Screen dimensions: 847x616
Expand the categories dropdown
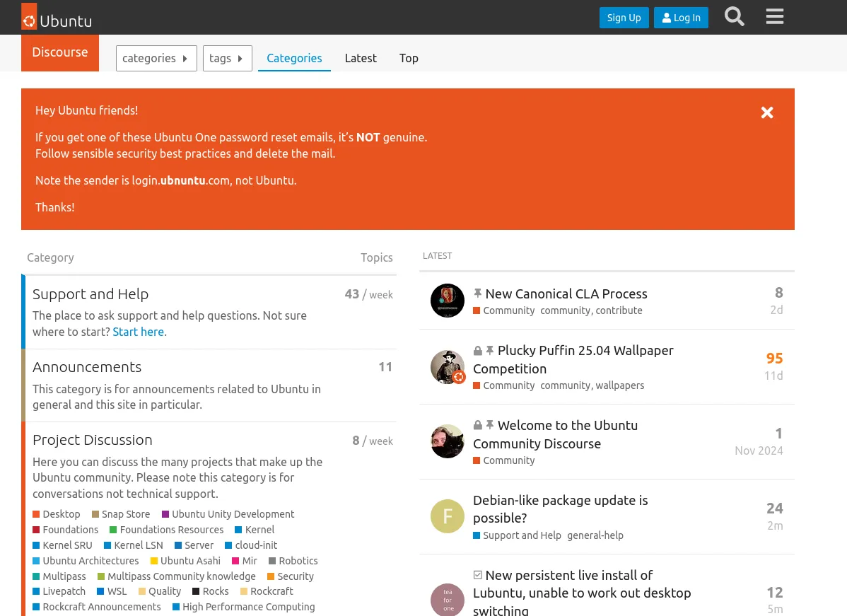[156, 58]
